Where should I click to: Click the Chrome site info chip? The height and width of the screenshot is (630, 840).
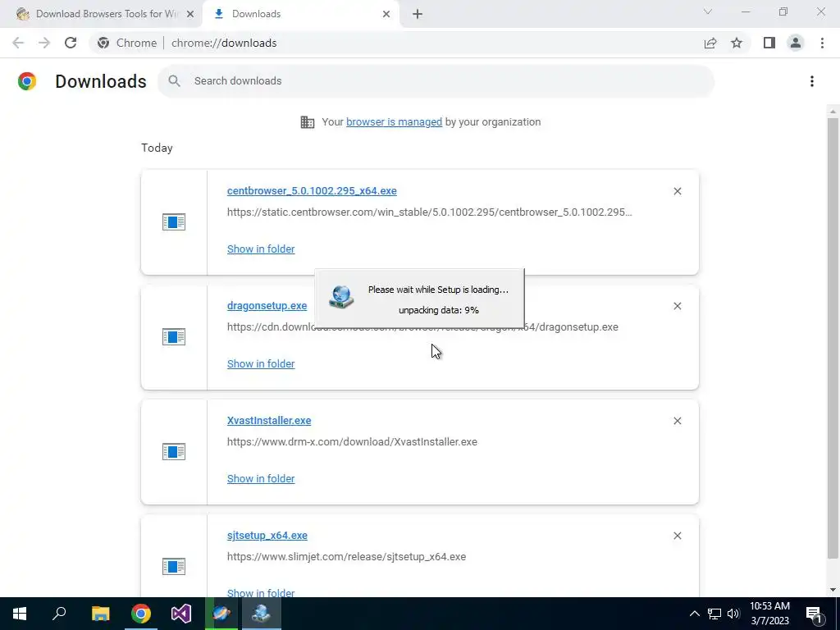pos(127,43)
